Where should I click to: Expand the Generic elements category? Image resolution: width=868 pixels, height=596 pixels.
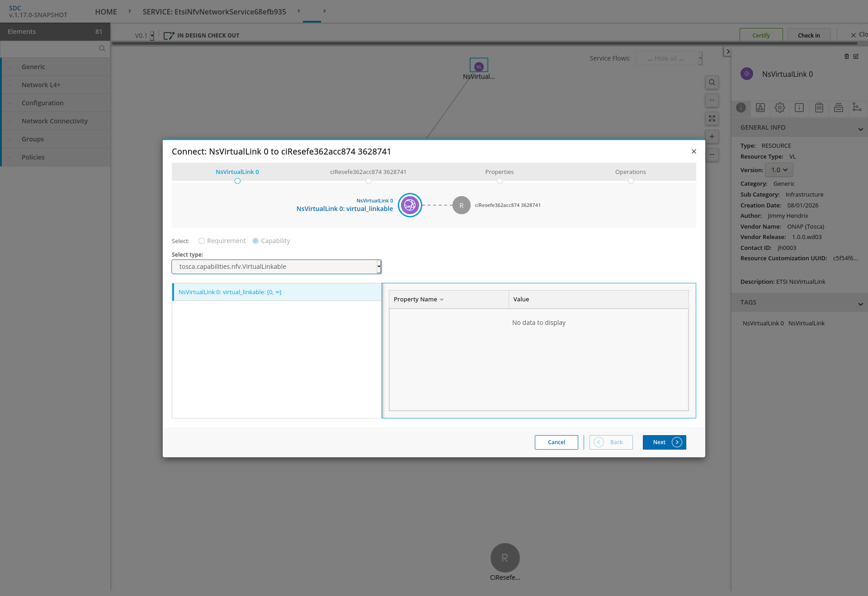(56, 67)
